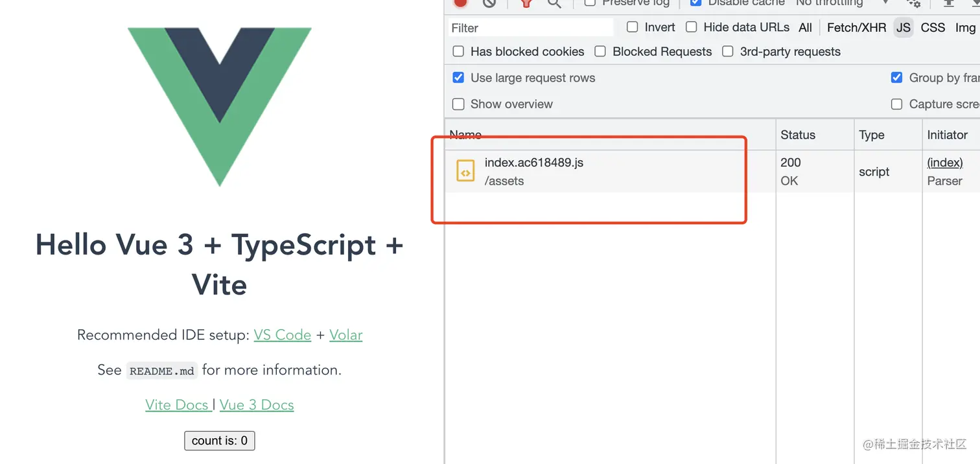Image resolution: width=980 pixels, height=464 pixels.
Task: Select the CSS resource type filter
Action: click(x=933, y=27)
